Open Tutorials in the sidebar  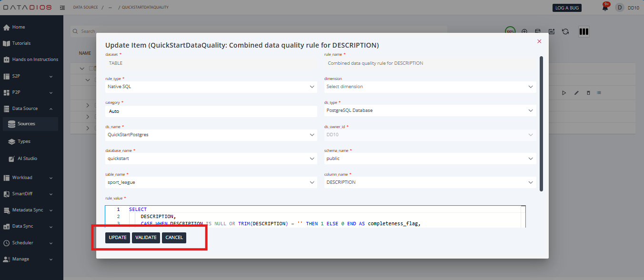[x=21, y=43]
